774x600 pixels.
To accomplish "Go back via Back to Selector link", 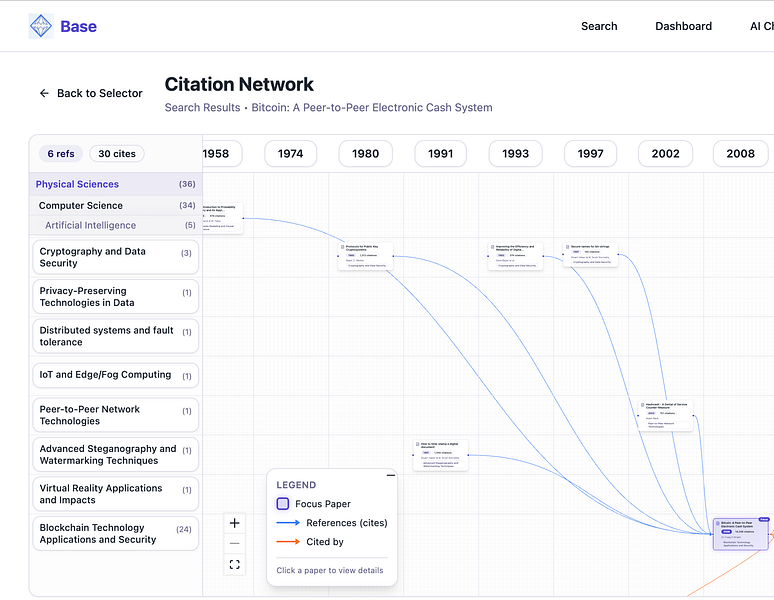I will [x=91, y=93].
